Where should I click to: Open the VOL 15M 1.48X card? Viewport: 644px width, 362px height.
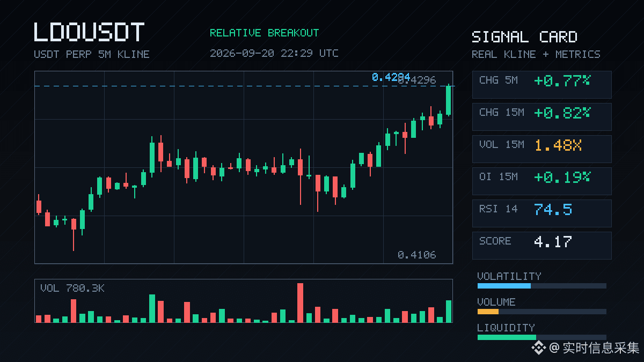coord(541,149)
